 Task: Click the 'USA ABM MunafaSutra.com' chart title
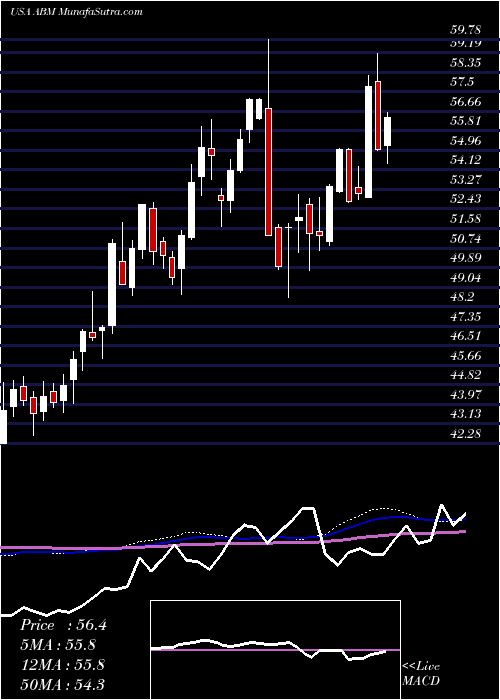(76, 12)
